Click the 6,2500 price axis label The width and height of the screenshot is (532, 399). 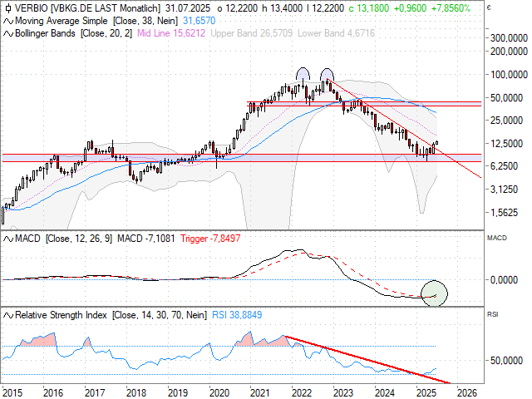click(505, 166)
